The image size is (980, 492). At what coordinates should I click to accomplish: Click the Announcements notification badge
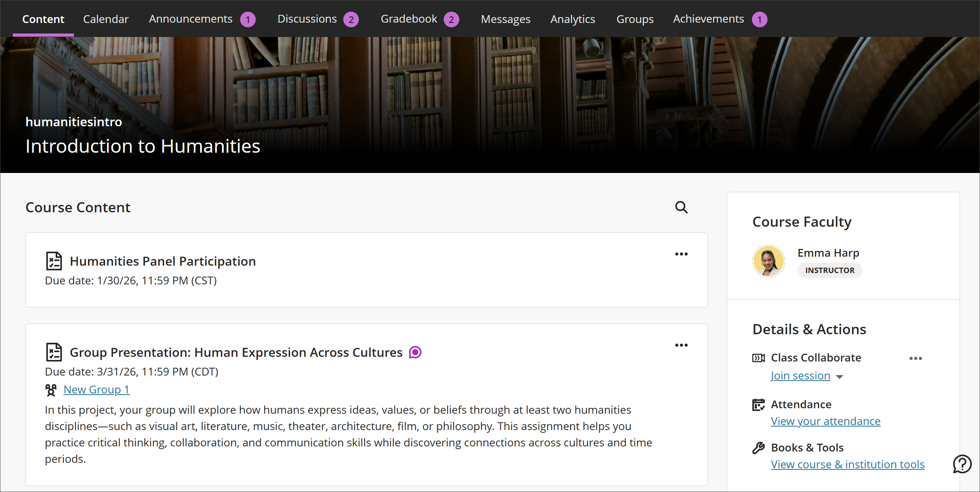[x=248, y=19]
